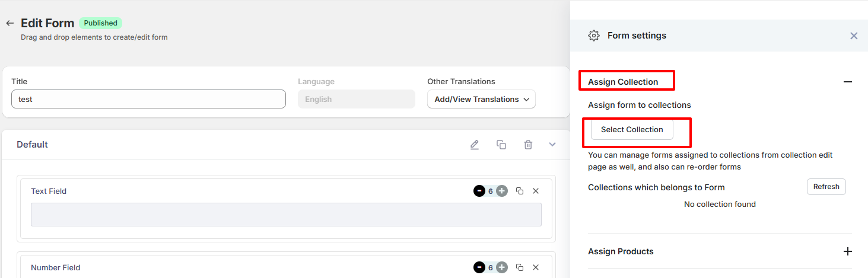868x278 pixels.
Task: Click the pencil edit icon for Default section
Action: [x=474, y=145]
